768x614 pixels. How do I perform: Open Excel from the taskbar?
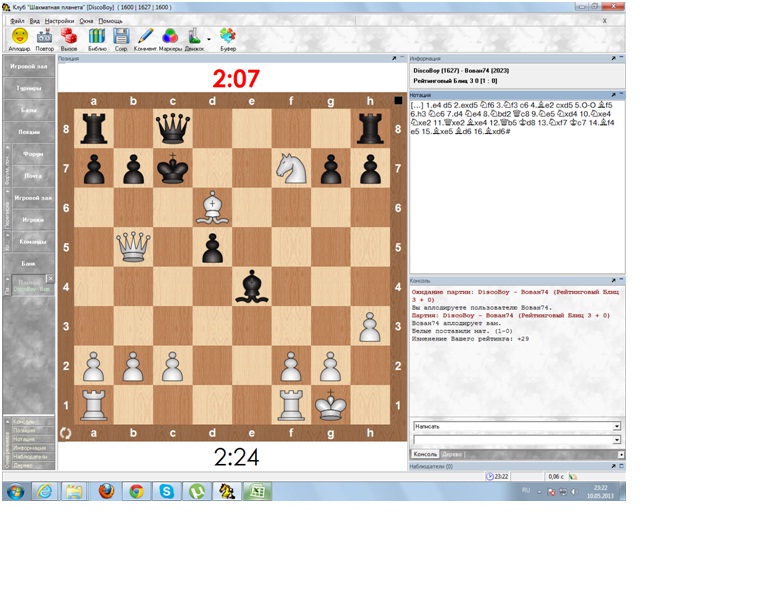coord(257,491)
